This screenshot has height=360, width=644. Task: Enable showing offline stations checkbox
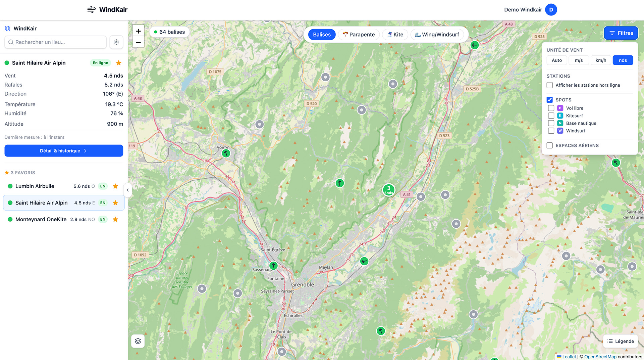pos(550,85)
